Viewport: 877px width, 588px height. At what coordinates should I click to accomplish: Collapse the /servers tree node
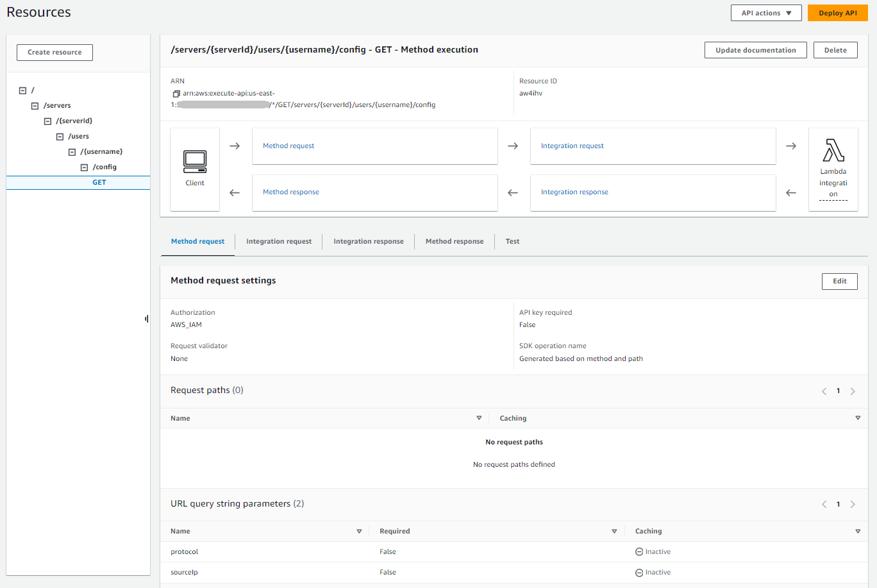(35, 105)
